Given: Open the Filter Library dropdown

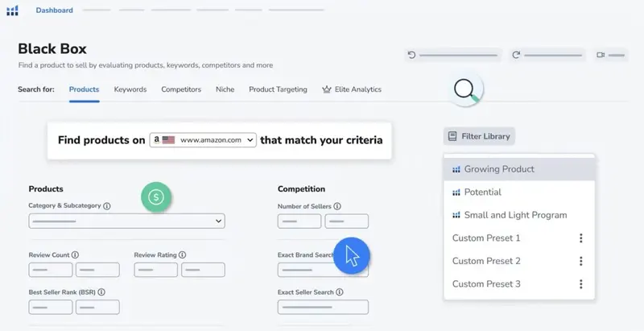Looking at the screenshot, I should tap(479, 136).
